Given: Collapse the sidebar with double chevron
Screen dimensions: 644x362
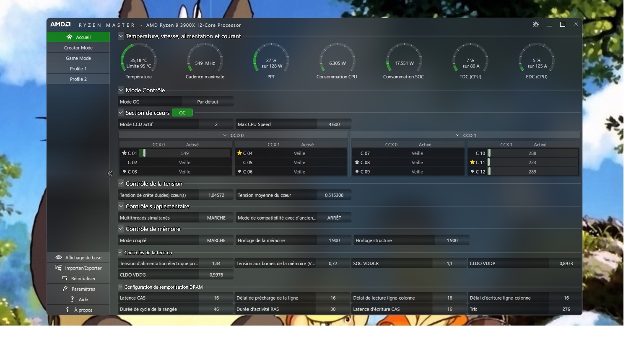Looking at the screenshot, I should [x=110, y=173].
